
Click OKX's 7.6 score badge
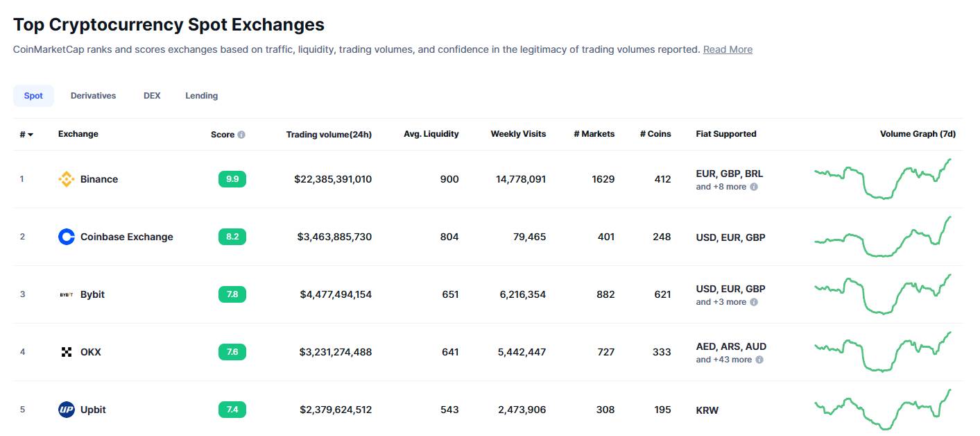[232, 352]
